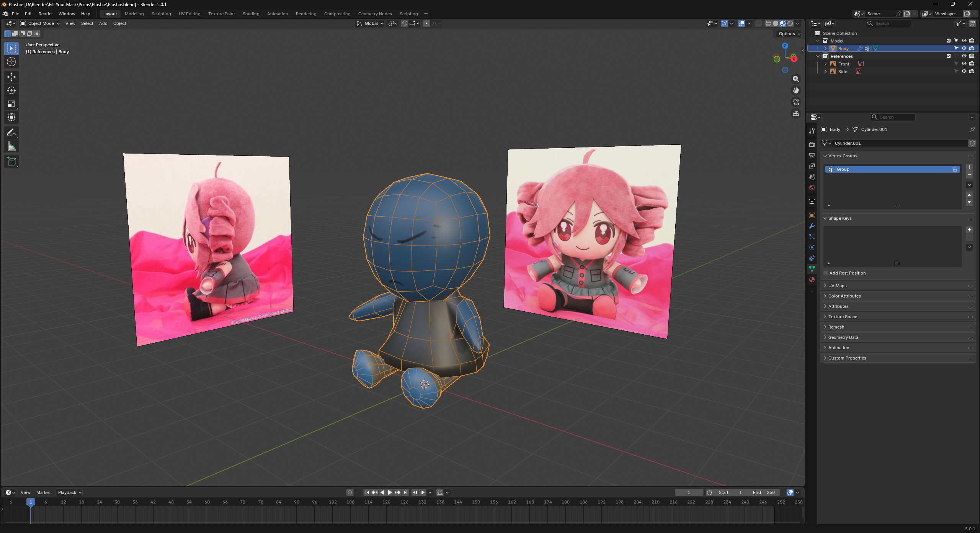Viewport: 980px width, 533px height.
Task: Toggle the camera view icon
Action: coord(796,102)
